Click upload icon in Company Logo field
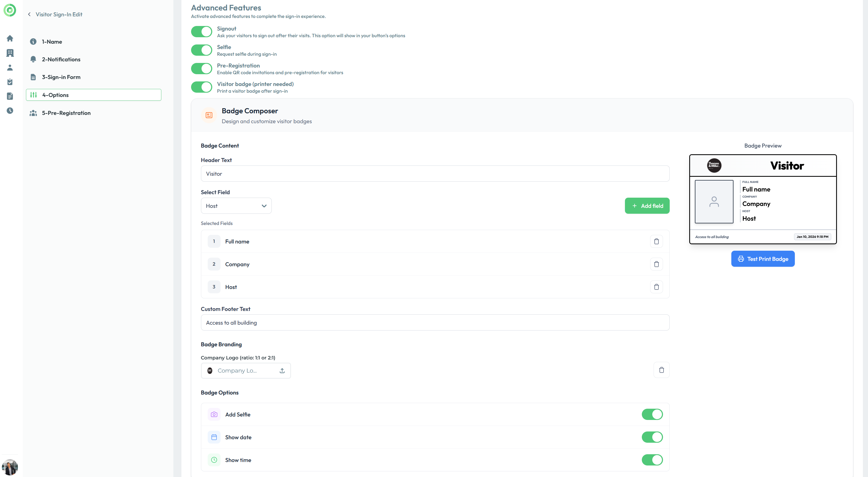The width and height of the screenshot is (868, 477). tap(282, 371)
